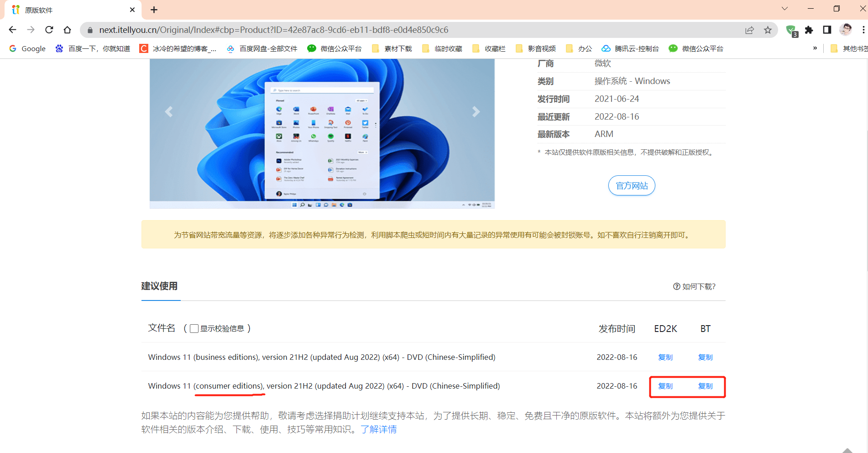The image size is (868, 453).
Task: Select the consumer editions file name text
Action: point(324,386)
